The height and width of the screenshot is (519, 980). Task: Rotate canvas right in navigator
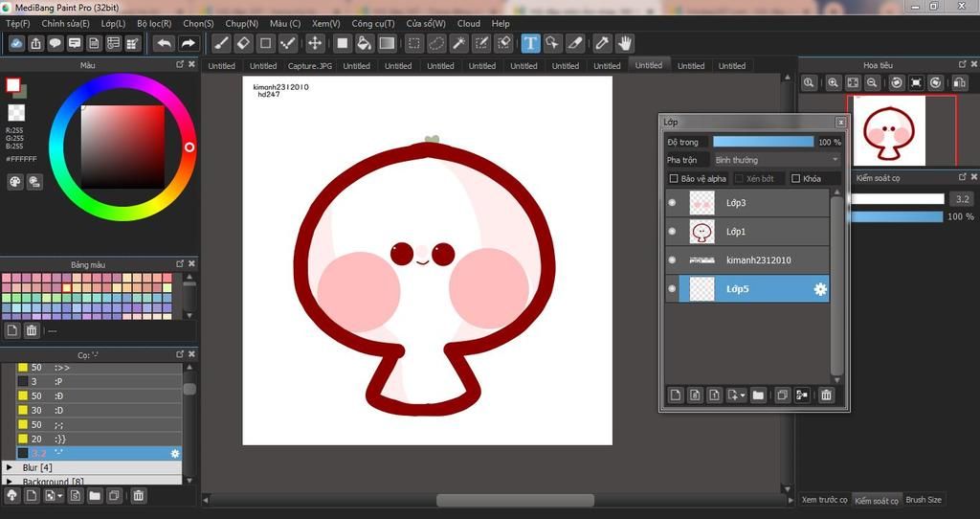tap(936, 82)
